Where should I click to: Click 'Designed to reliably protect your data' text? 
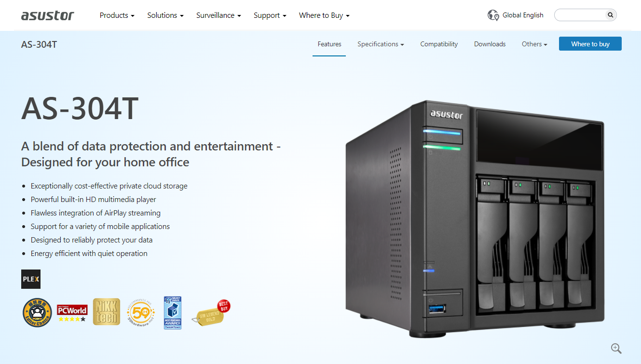(x=92, y=240)
